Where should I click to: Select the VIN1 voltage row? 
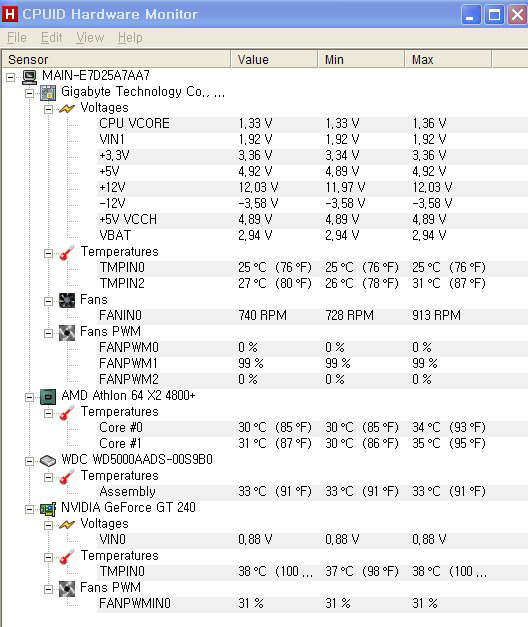[312, 140]
